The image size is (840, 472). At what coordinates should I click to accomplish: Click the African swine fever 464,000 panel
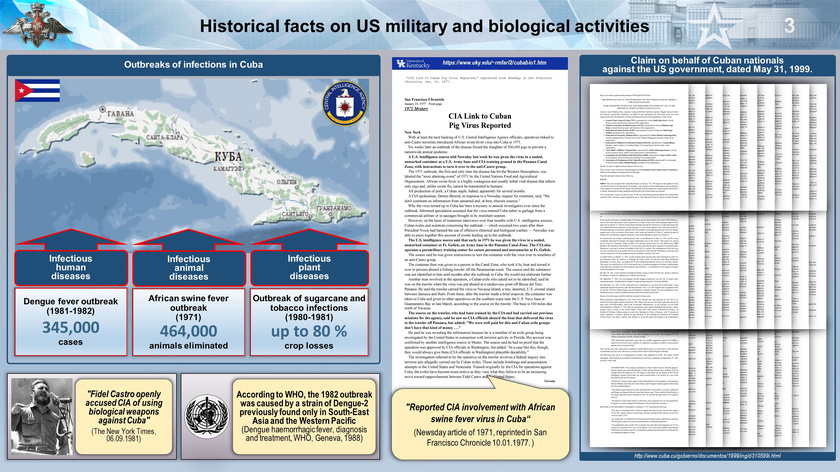click(189, 321)
